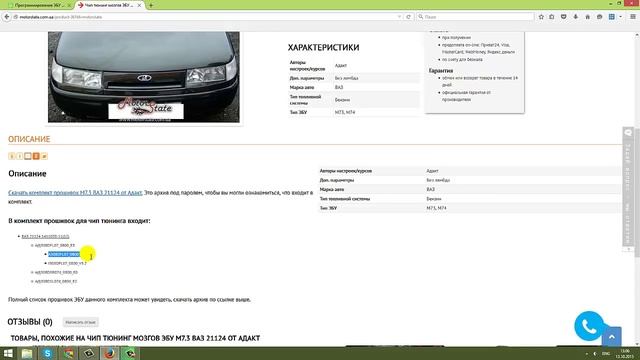Bookmark this page with the star icon
Image resolution: width=640 pixels, height=360 pixels.
[541, 17]
